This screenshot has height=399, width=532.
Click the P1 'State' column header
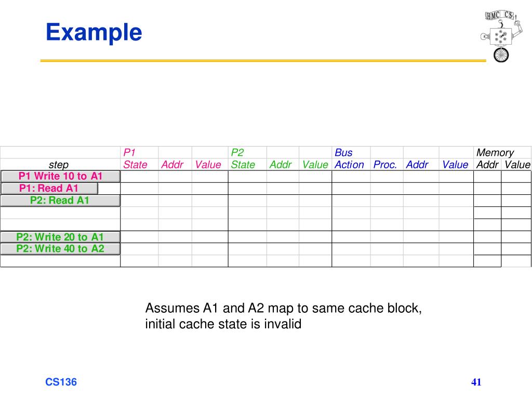tap(135, 165)
